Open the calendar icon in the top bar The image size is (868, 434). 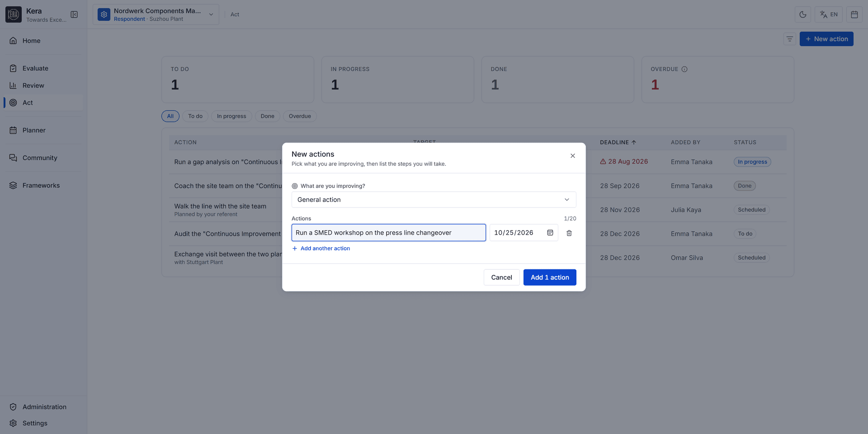[854, 14]
